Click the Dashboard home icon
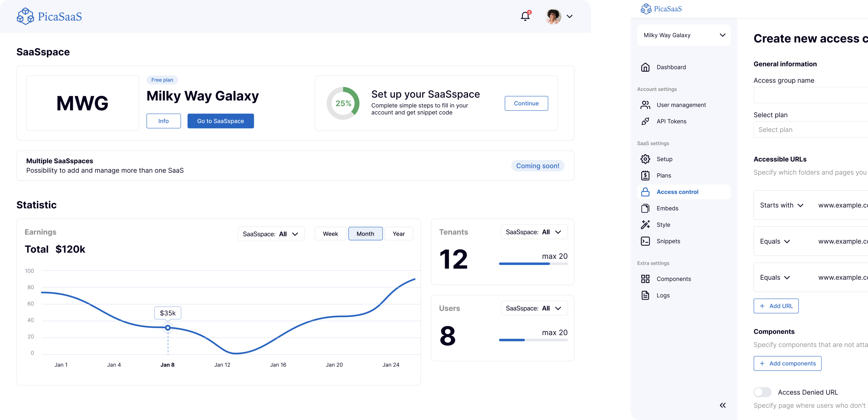 (645, 67)
